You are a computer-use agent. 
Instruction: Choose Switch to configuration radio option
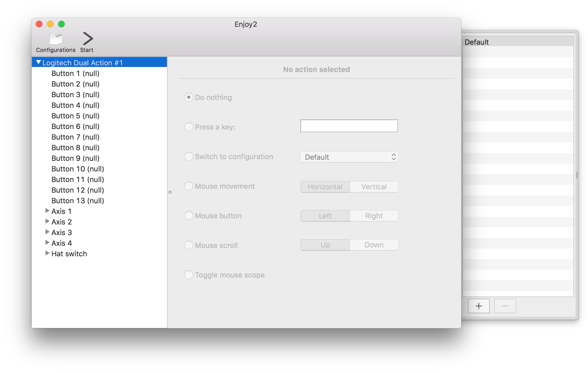pyautogui.click(x=189, y=156)
